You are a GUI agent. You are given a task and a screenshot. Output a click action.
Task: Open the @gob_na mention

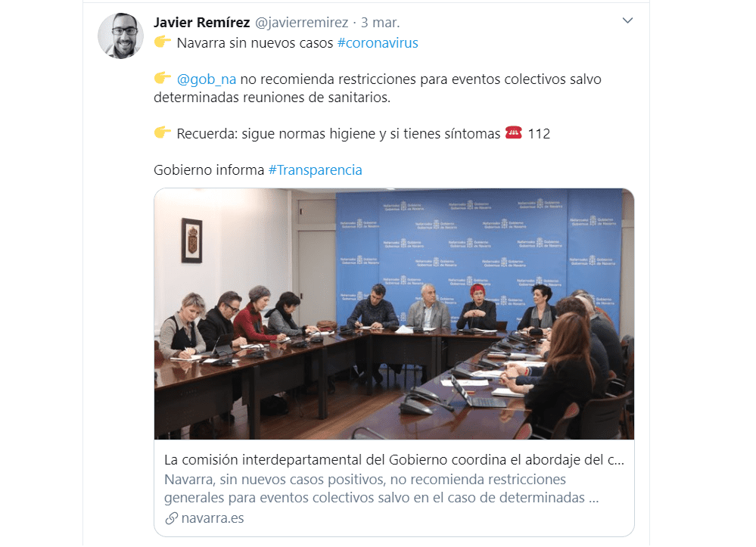207,79
